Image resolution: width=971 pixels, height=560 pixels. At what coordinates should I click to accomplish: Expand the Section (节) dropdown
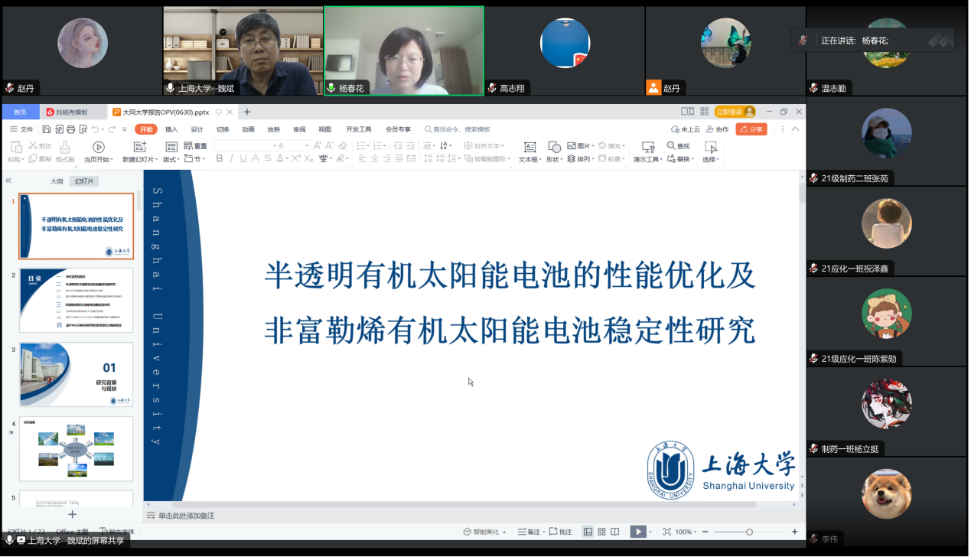196,159
